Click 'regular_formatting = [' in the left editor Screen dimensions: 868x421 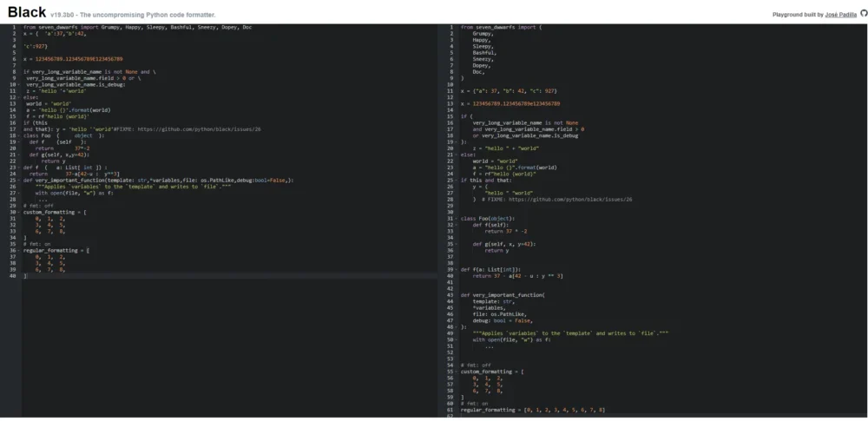coord(56,250)
